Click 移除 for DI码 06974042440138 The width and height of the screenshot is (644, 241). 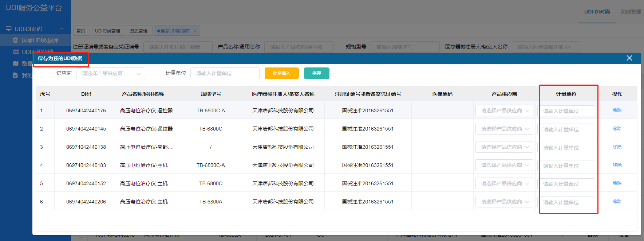coord(617,147)
